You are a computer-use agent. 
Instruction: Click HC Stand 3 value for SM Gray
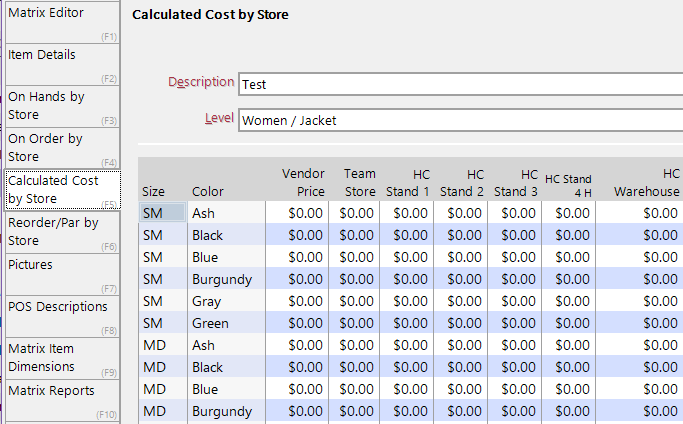(514, 301)
